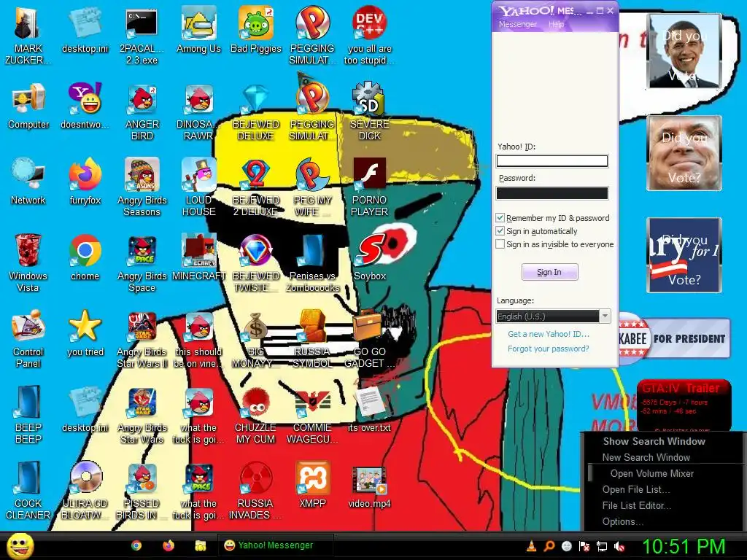Image resolution: width=747 pixels, height=560 pixels.
Task: Select the RUSSIA INVADES radiation icon
Action: [256, 491]
